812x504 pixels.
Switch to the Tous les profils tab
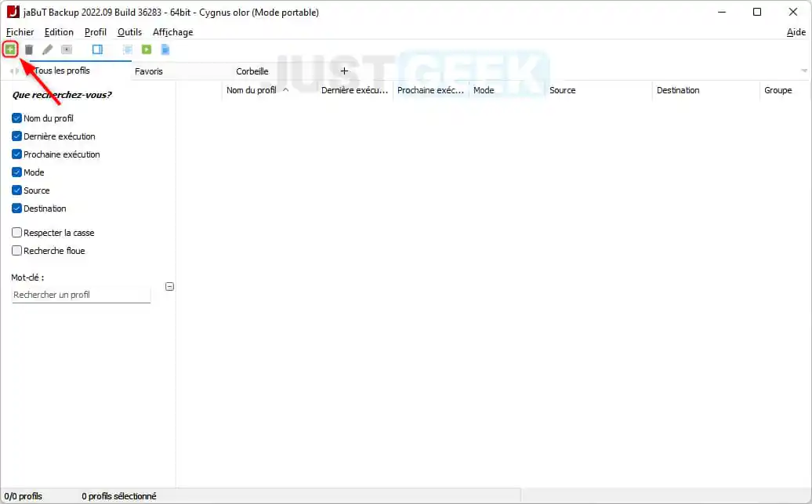click(x=62, y=71)
